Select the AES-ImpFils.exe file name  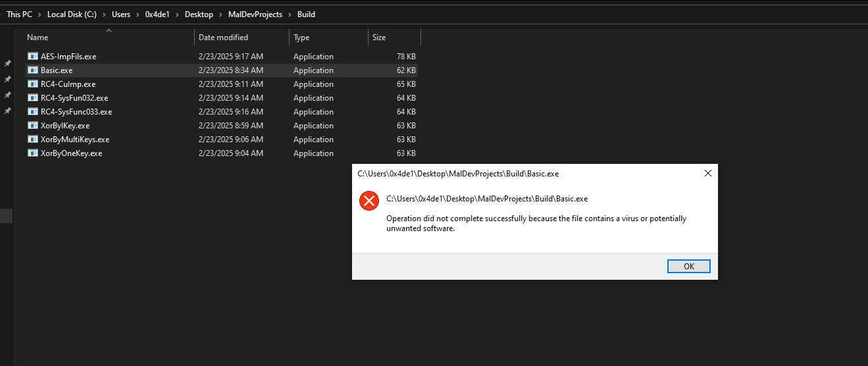coord(68,57)
